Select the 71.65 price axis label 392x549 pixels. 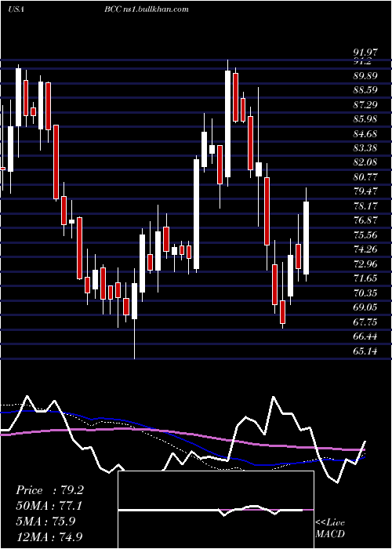365,278
